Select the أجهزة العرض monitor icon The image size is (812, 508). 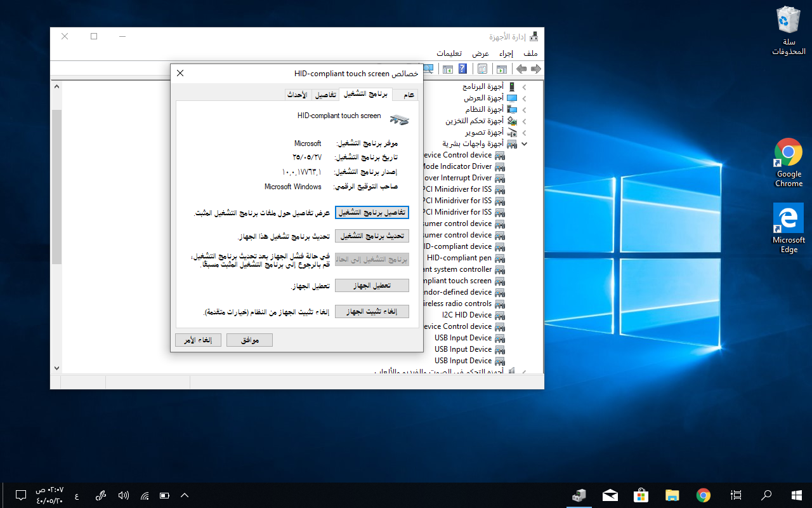tap(512, 98)
